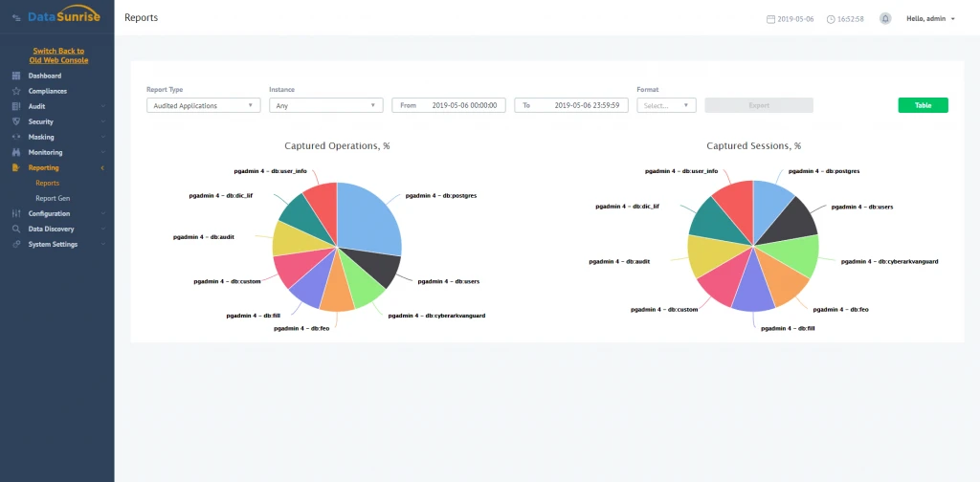Screen dimensions: 980x482
Task: Open the Instance dropdown set to Any
Action: 325,105
